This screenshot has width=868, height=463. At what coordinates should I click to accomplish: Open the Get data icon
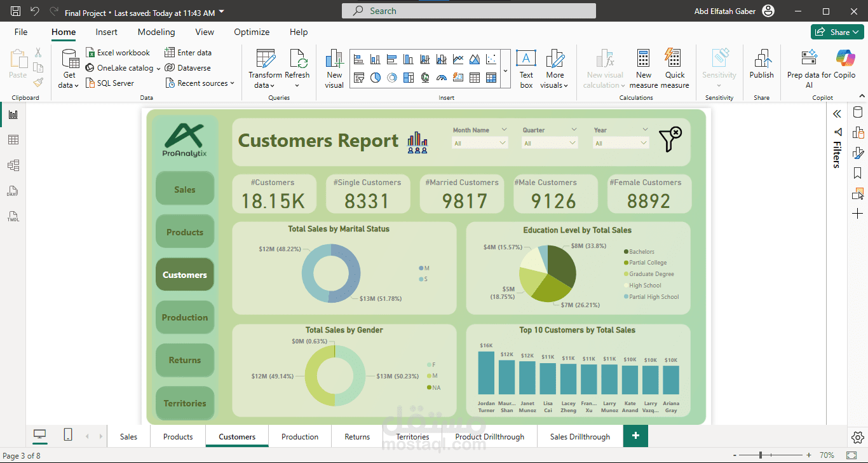tap(69, 59)
